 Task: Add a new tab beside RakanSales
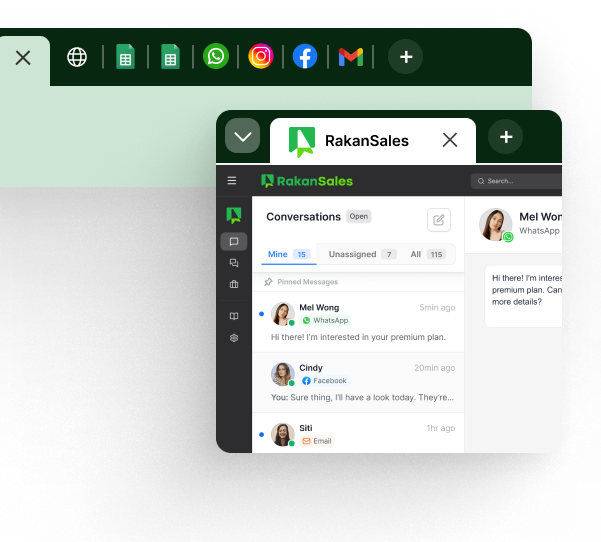click(505, 137)
